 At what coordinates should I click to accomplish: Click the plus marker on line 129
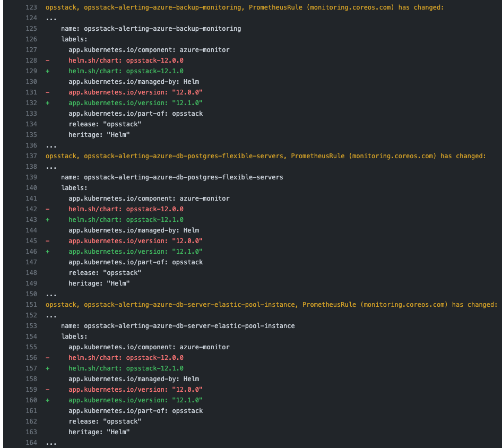point(47,71)
